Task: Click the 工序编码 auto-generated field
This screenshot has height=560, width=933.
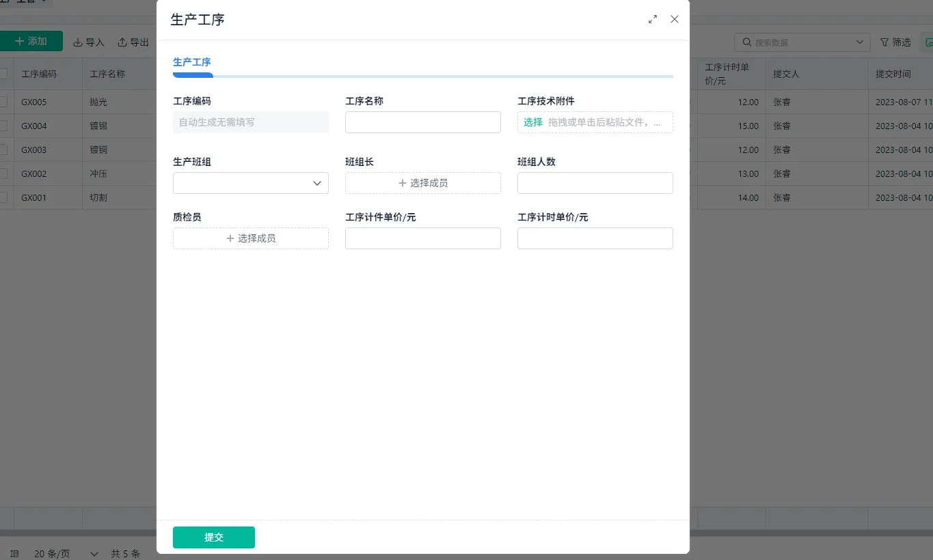Action: click(x=251, y=122)
